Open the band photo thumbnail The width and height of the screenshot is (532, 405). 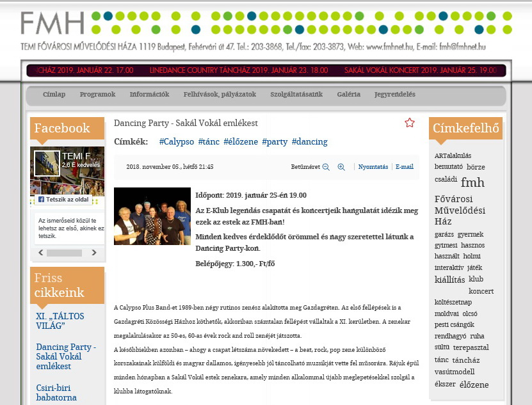pyautogui.click(x=152, y=216)
